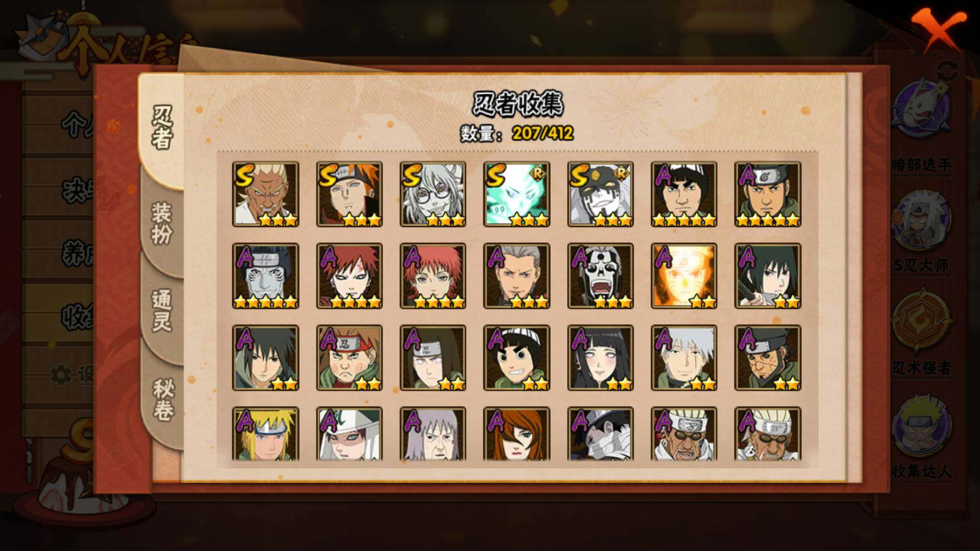Screen dimensions: 980x551
Task: Choose the blushing Hinata portrait
Action: (600, 358)
